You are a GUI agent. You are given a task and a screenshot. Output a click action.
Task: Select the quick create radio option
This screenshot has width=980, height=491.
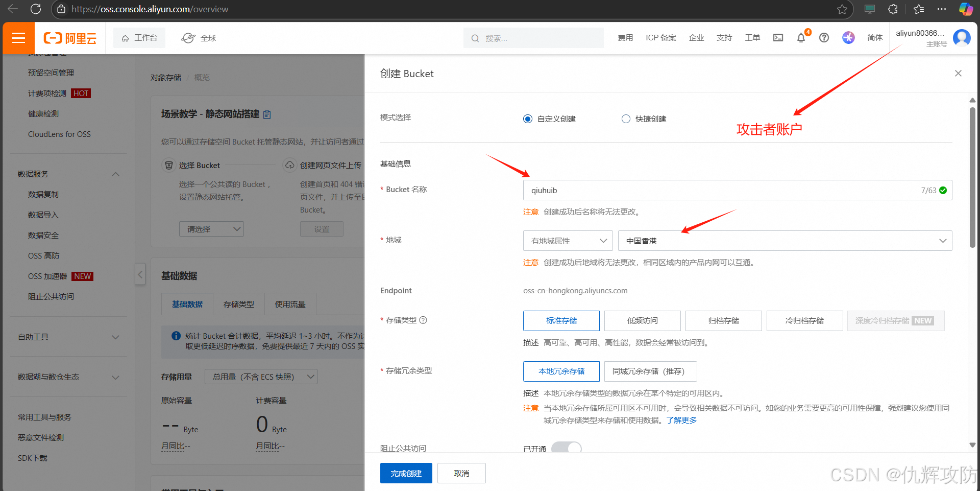(626, 119)
